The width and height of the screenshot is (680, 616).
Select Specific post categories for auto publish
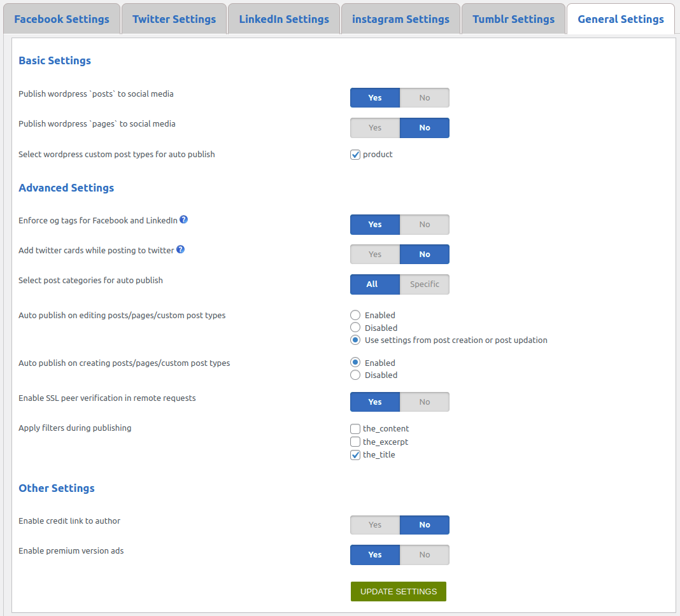point(425,284)
